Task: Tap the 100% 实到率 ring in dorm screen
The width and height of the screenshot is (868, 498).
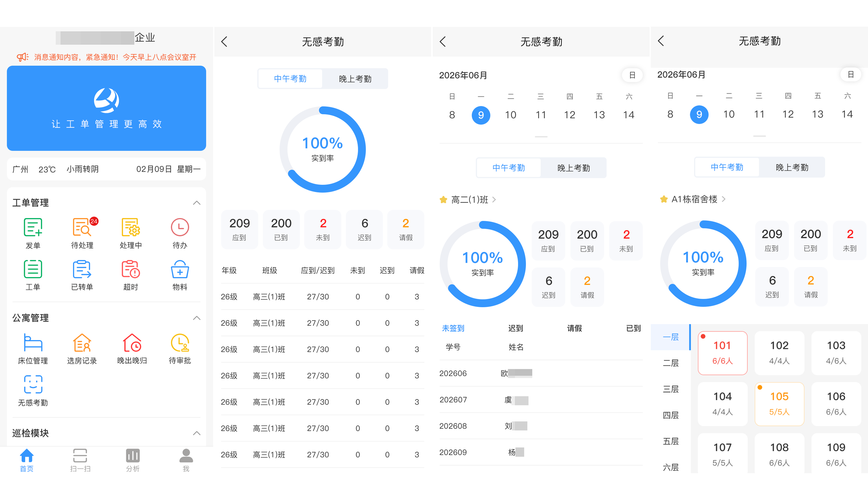Action: [703, 263]
